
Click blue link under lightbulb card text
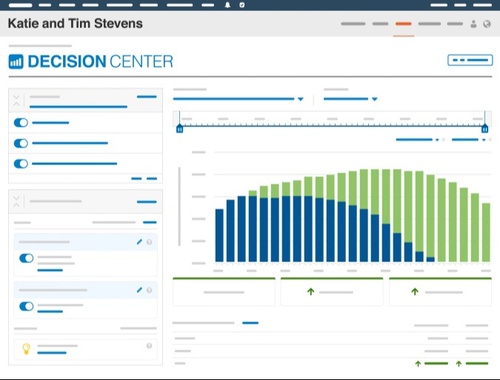52,353
